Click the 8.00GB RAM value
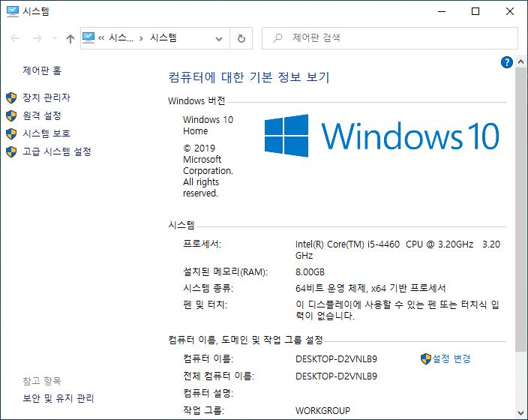Viewport: 528px width, 420px height. 310,271
